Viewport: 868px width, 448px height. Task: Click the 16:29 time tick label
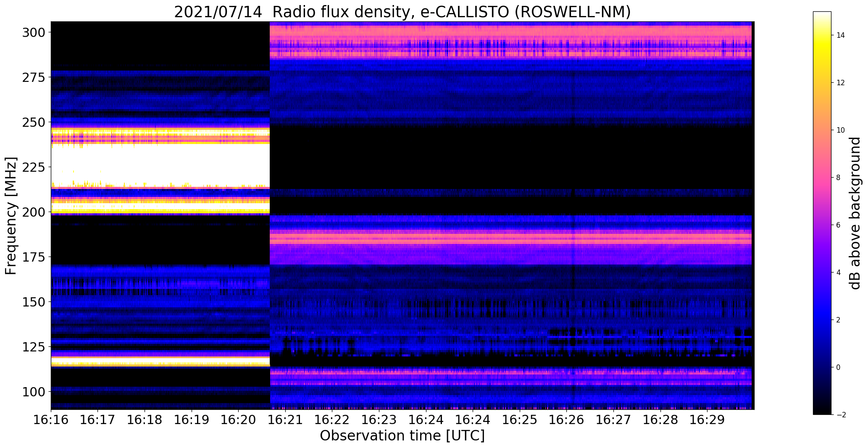tap(708, 420)
